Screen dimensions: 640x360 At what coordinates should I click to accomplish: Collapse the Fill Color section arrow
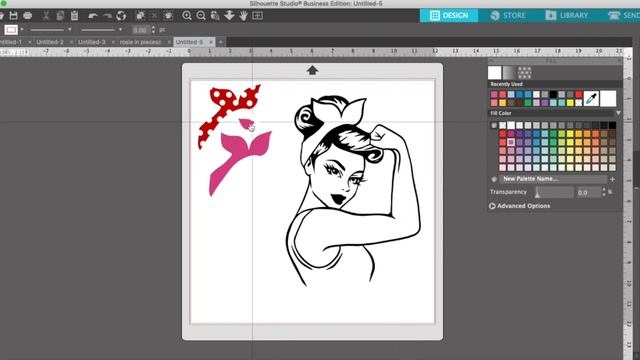(x=618, y=113)
